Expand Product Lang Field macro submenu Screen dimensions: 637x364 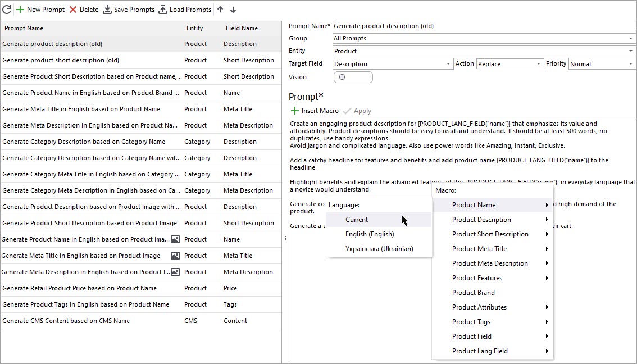coord(493,351)
